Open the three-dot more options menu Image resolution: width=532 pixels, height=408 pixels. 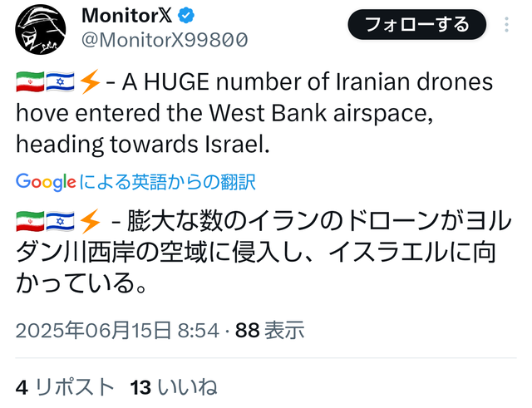point(506,25)
